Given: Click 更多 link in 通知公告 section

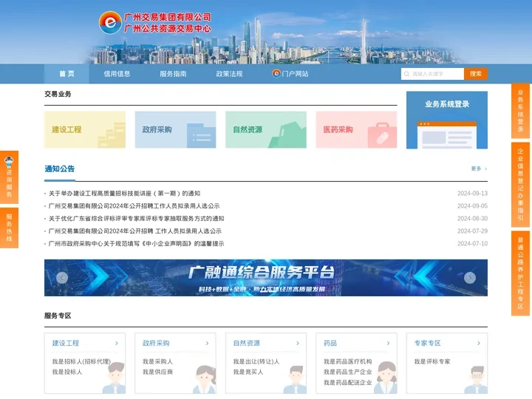Looking at the screenshot, I should coord(479,168).
